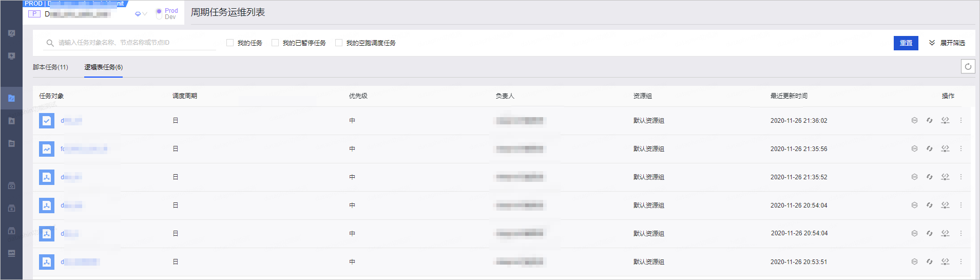Click the 资源组 column header
Image resolution: width=980 pixels, height=280 pixels.
pos(643,96)
